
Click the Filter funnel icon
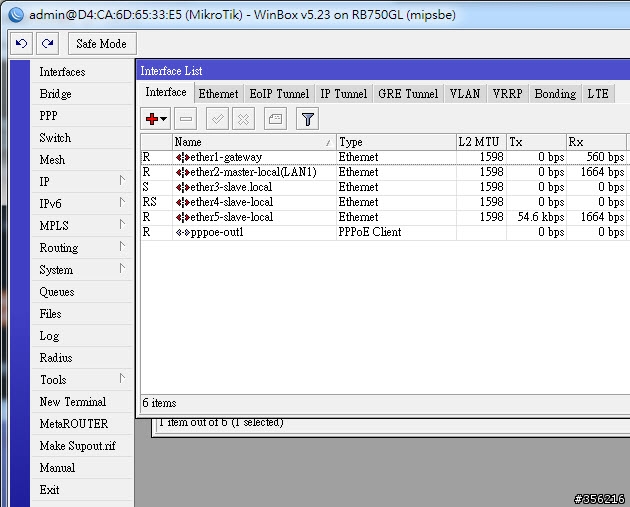coord(307,119)
